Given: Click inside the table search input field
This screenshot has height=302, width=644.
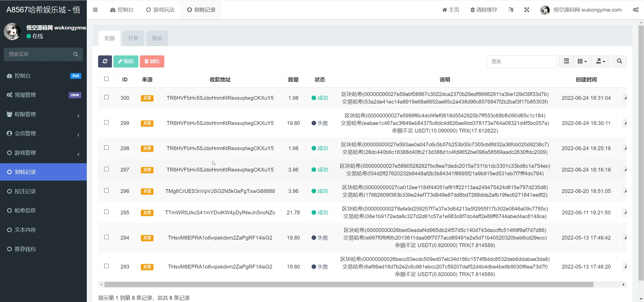Looking at the screenshot, I should [x=522, y=61].
